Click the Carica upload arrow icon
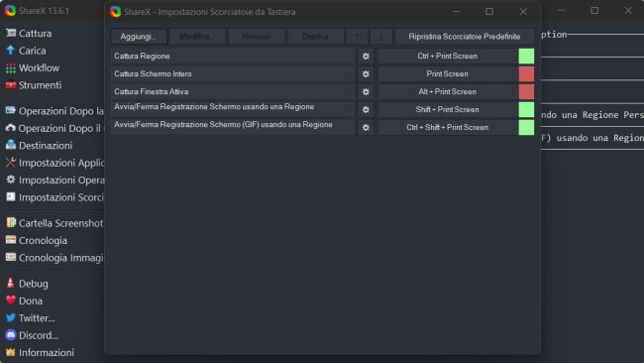644x363 pixels. [11, 51]
